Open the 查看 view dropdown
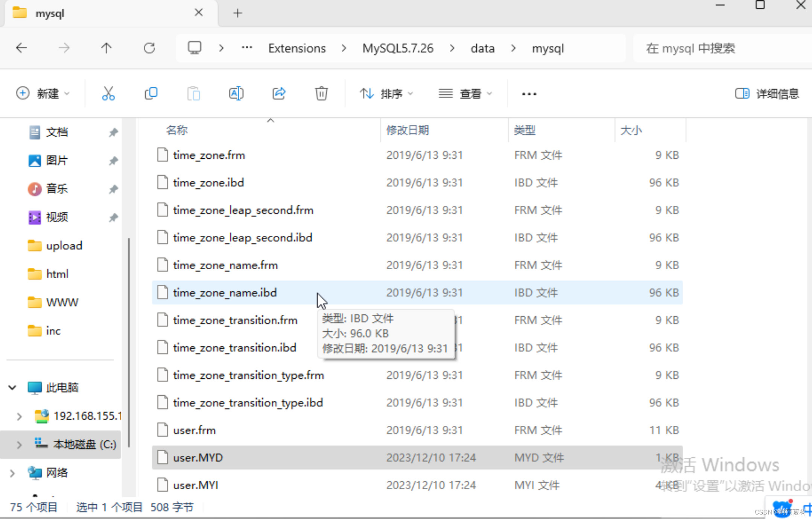 (x=465, y=93)
